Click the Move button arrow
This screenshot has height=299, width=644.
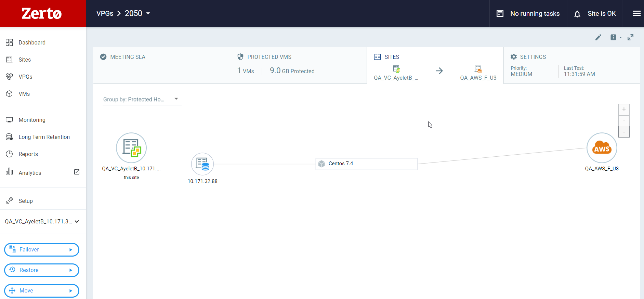(71, 291)
